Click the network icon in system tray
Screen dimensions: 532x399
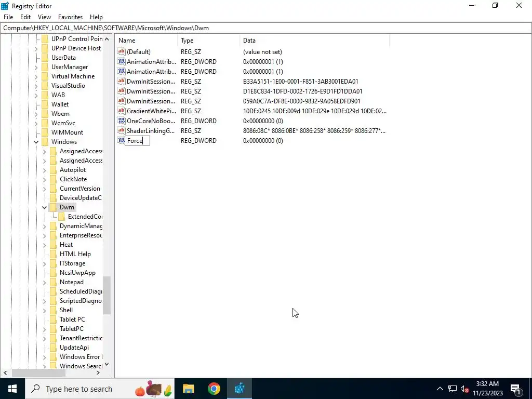pos(453,389)
